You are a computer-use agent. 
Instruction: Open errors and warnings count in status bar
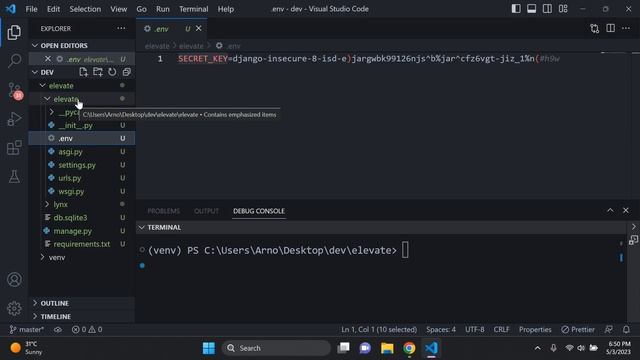(x=87, y=329)
